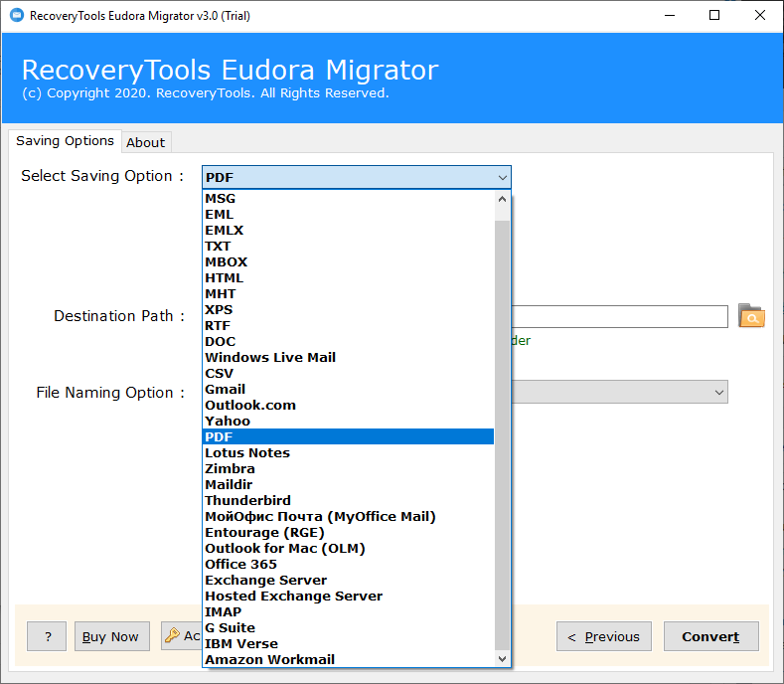The image size is (784, 684).
Task: Click the Buy Now button
Action: (111, 636)
